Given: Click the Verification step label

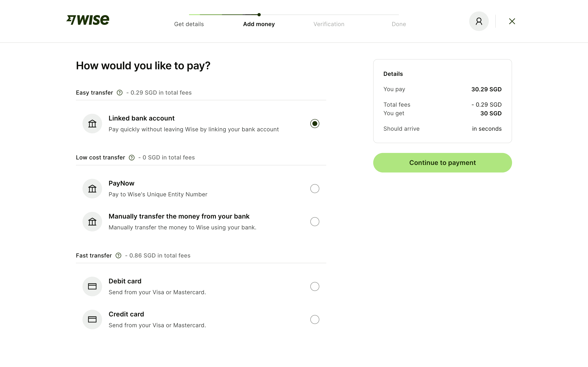Looking at the screenshot, I should click(329, 24).
